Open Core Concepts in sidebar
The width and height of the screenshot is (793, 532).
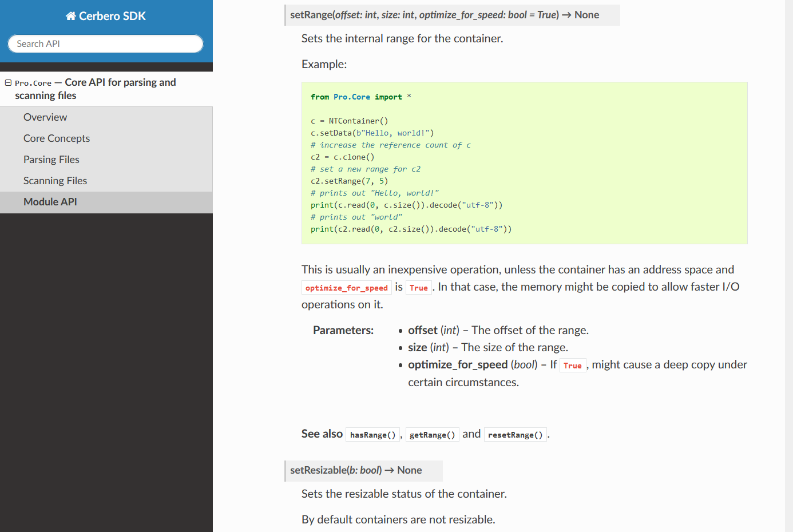[x=57, y=138]
